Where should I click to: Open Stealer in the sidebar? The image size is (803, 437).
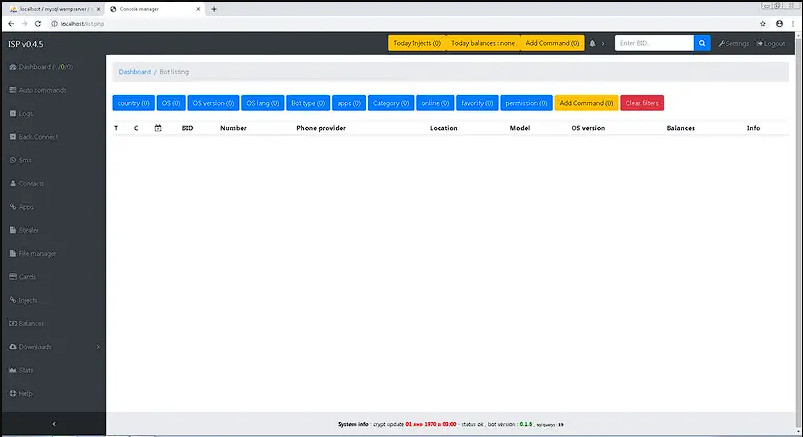(24, 230)
